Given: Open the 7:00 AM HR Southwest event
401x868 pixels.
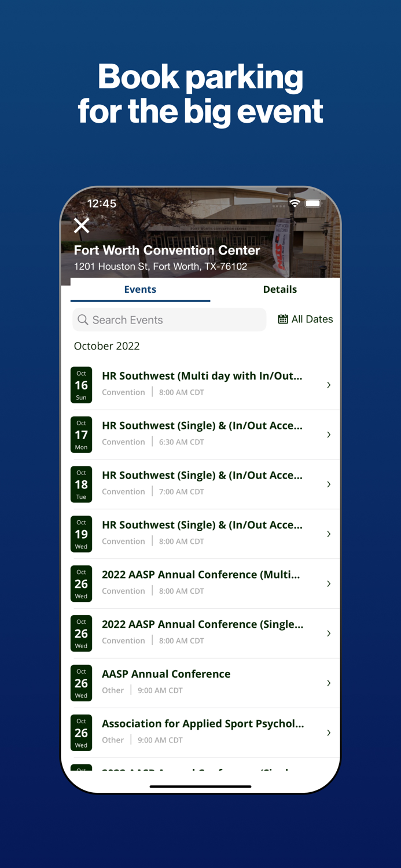Looking at the screenshot, I should (x=201, y=484).
